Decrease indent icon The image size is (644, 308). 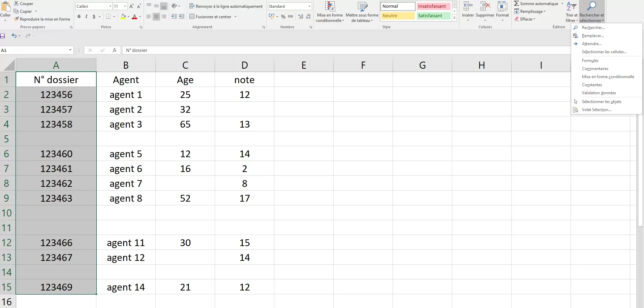tap(174, 16)
